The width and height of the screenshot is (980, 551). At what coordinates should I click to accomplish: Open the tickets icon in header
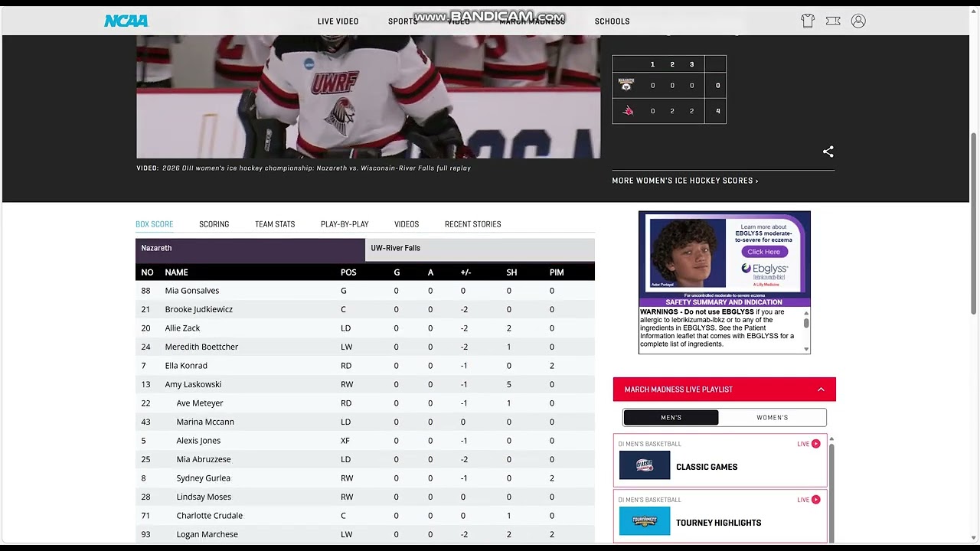(833, 21)
